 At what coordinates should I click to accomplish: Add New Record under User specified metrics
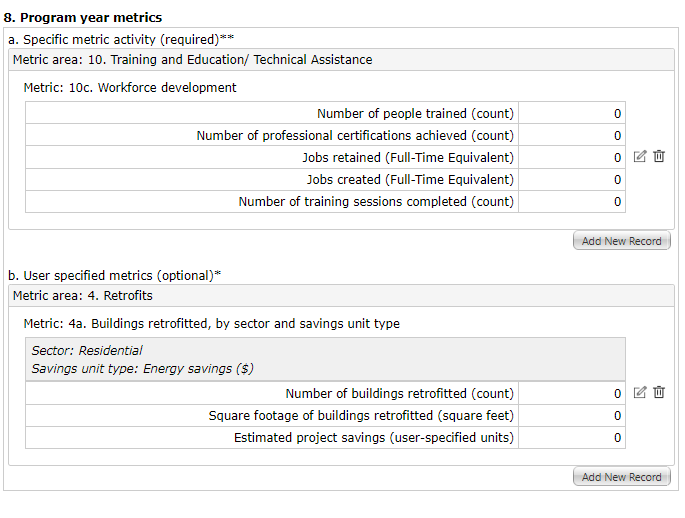tap(621, 477)
